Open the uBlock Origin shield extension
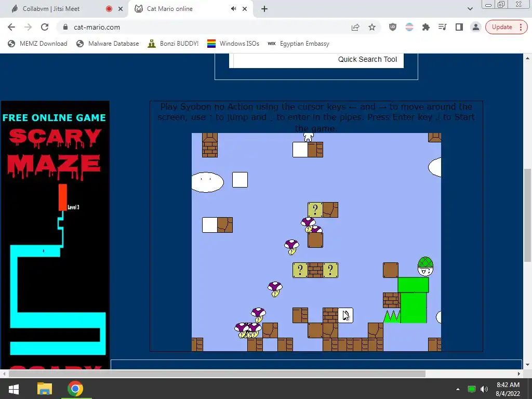Viewport: 532px width, 399px height. (x=393, y=27)
